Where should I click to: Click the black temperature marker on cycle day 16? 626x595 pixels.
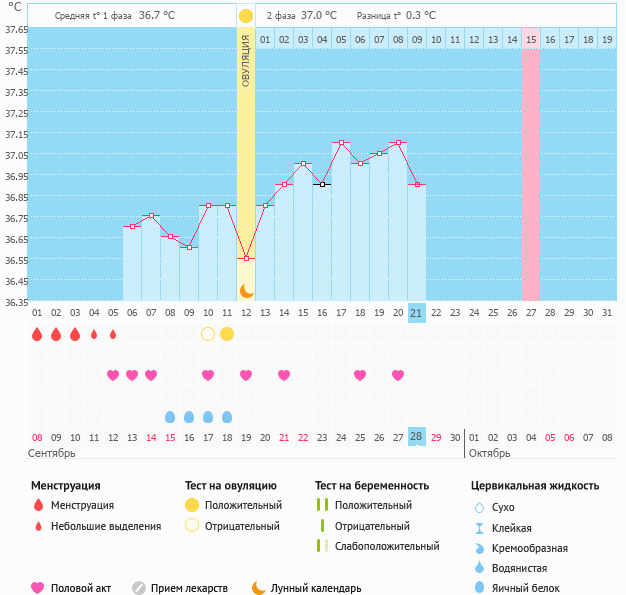322,185
